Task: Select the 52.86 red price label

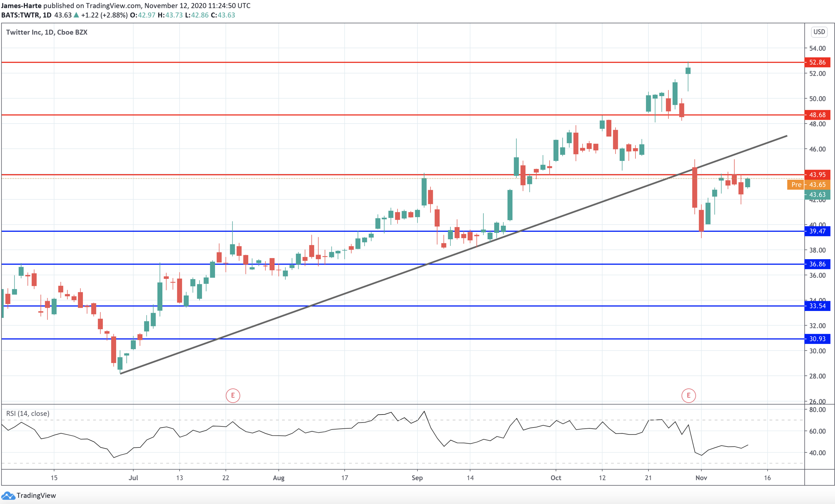Action: [817, 62]
